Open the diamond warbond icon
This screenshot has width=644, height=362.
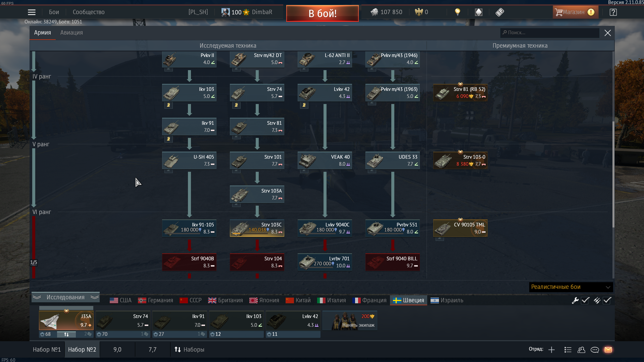(479, 12)
